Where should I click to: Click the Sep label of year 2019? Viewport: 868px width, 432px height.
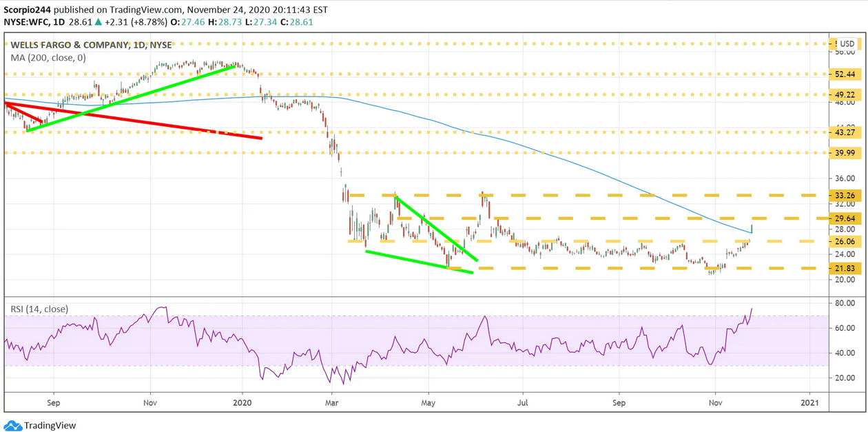coord(54,402)
